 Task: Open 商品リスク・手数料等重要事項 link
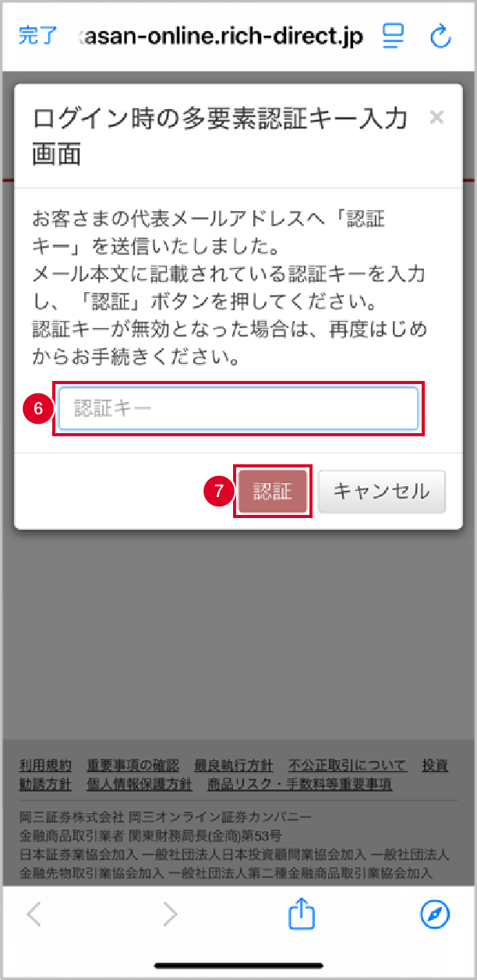pyautogui.click(x=299, y=784)
